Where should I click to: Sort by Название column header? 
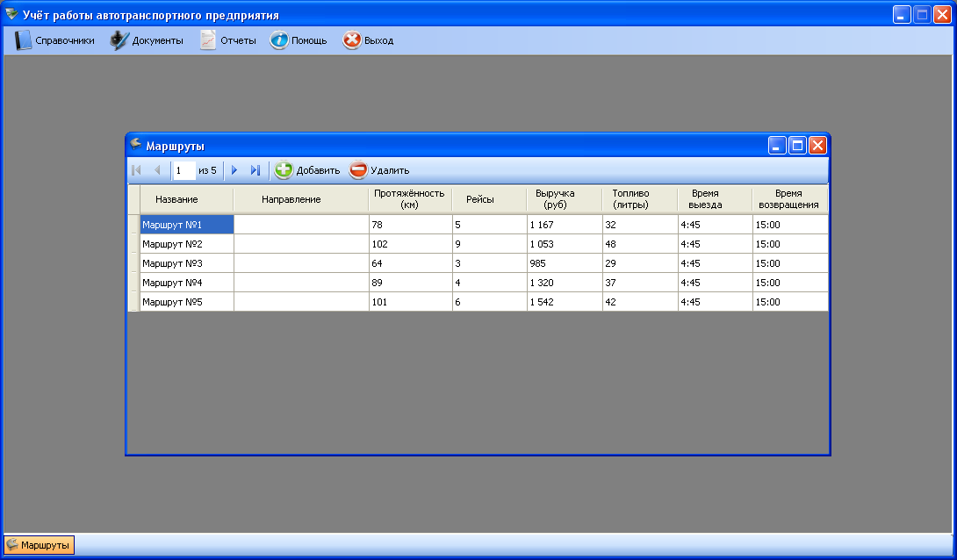186,199
